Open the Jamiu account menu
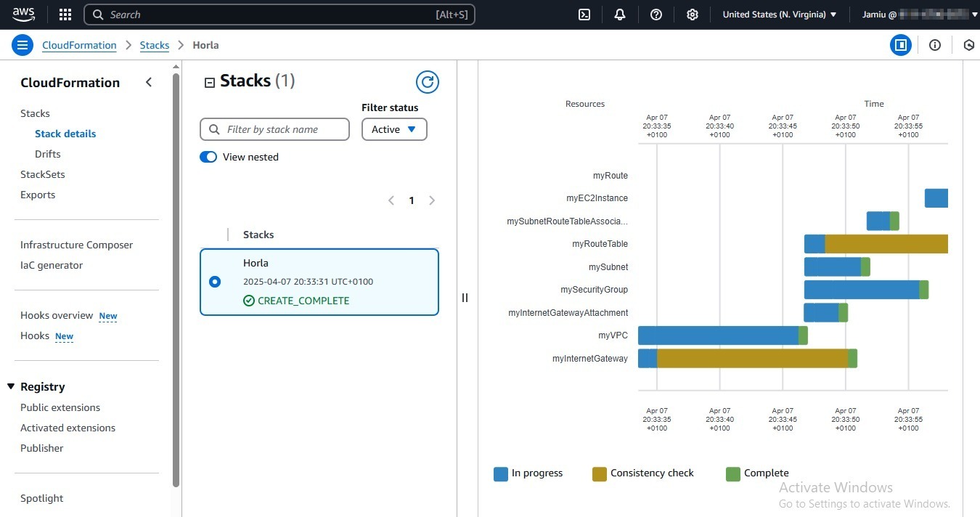Screen dimensions: 980x517 click(919, 15)
